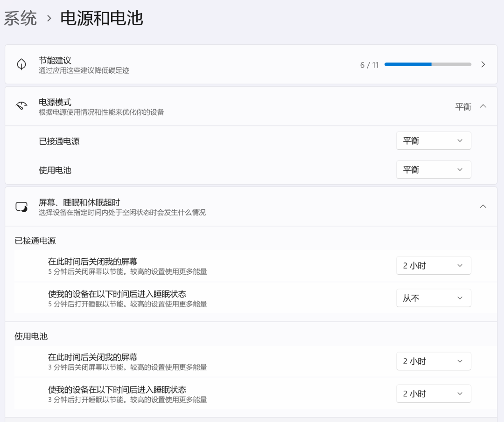This screenshot has width=504, height=422.
Task: Open the 已接通电源 power mode dropdown
Action: tap(433, 140)
